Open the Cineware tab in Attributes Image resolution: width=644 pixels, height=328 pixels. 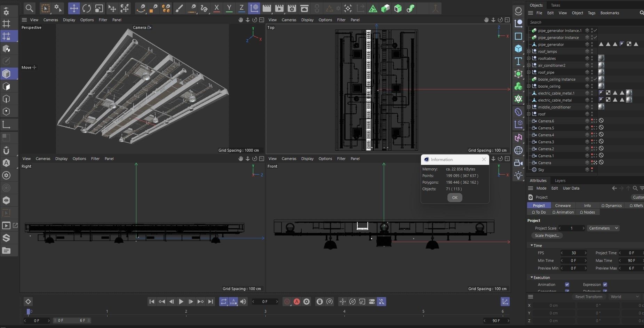[563, 206]
